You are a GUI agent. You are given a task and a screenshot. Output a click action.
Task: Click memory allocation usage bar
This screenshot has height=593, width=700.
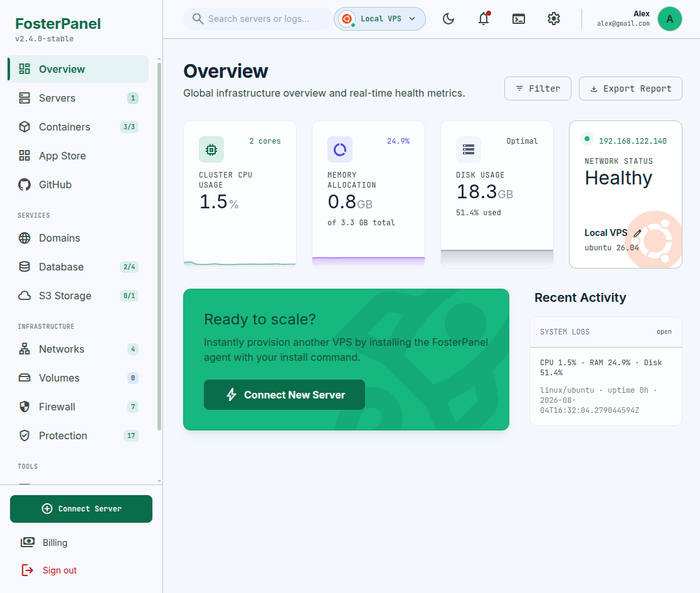368,262
